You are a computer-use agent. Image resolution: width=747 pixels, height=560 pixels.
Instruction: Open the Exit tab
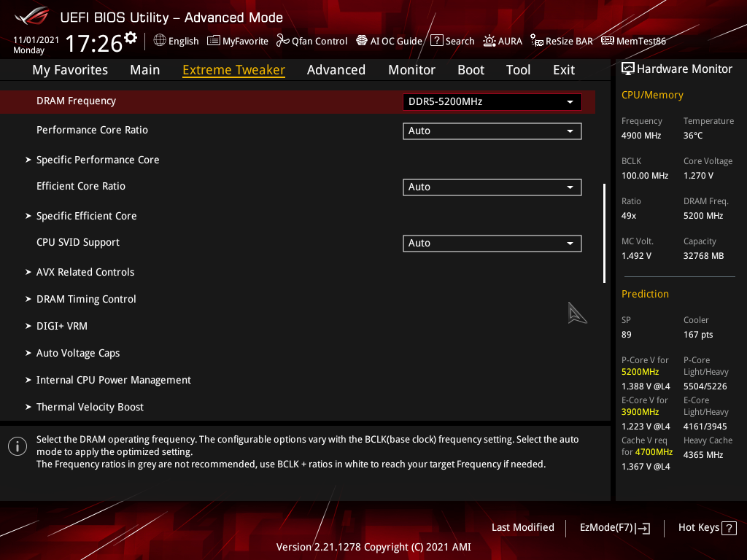(564, 70)
